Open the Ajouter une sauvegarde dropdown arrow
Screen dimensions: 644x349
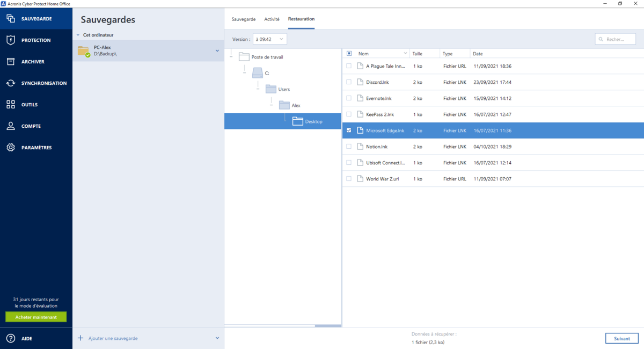pyautogui.click(x=217, y=338)
